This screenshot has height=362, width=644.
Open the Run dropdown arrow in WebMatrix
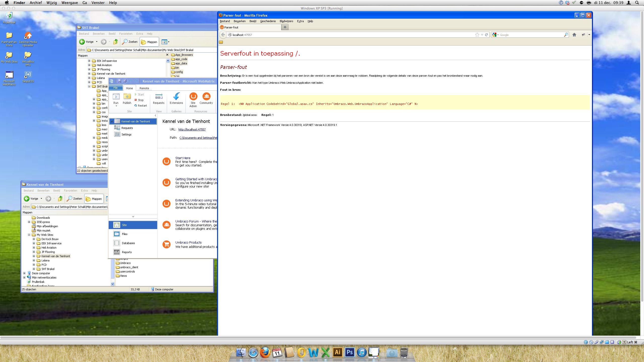click(116, 106)
